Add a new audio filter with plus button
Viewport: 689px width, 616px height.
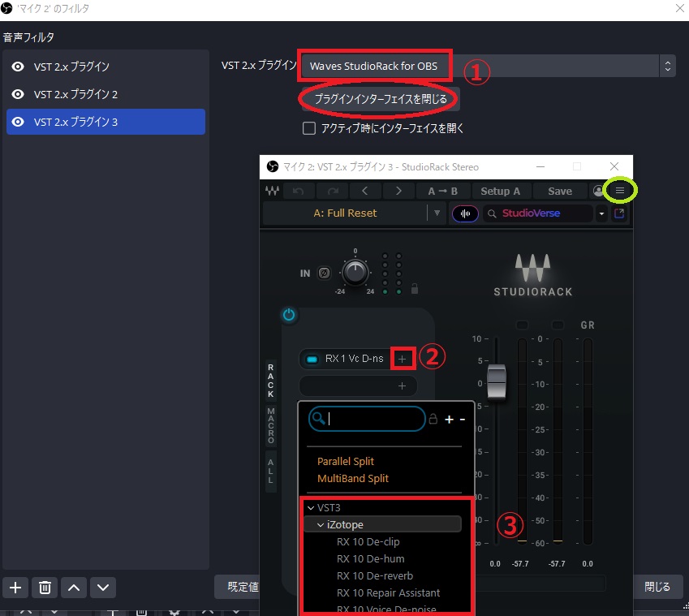pos(15,588)
